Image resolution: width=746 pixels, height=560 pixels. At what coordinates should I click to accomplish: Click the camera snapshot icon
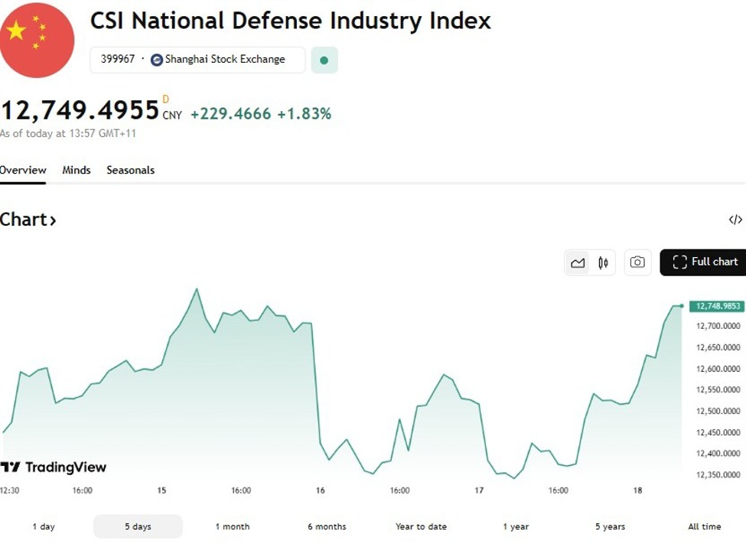pyautogui.click(x=637, y=262)
